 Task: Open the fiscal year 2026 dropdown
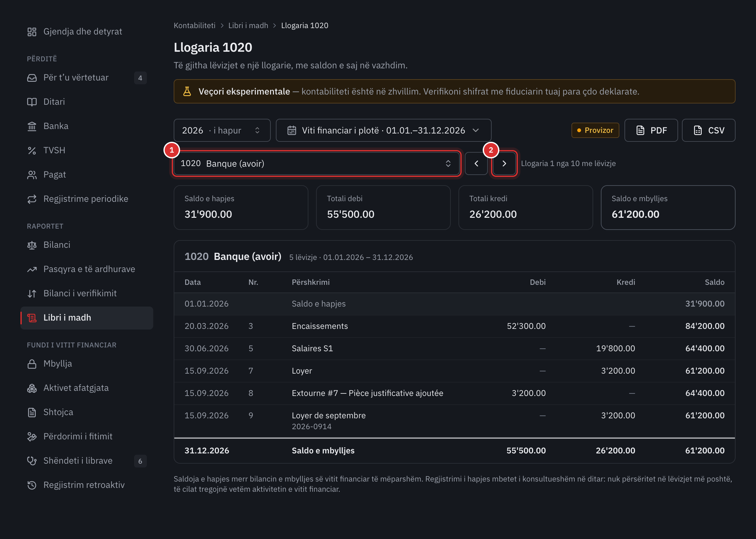coord(222,130)
